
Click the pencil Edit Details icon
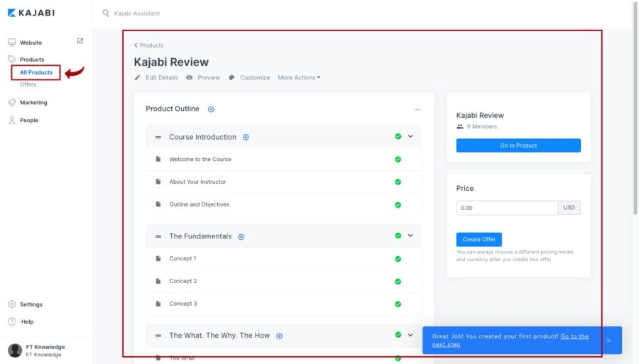pos(137,77)
